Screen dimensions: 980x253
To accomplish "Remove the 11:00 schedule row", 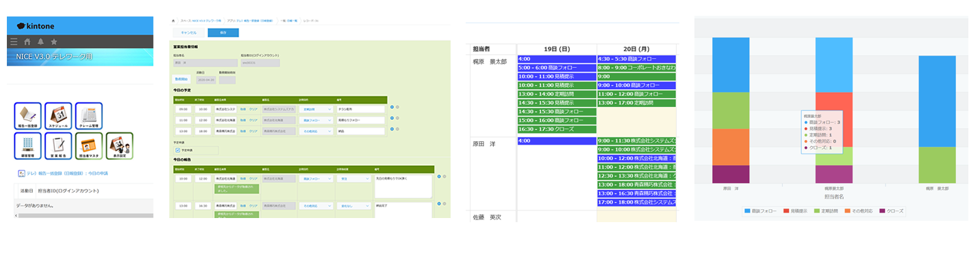I will pyautogui.click(x=397, y=118).
